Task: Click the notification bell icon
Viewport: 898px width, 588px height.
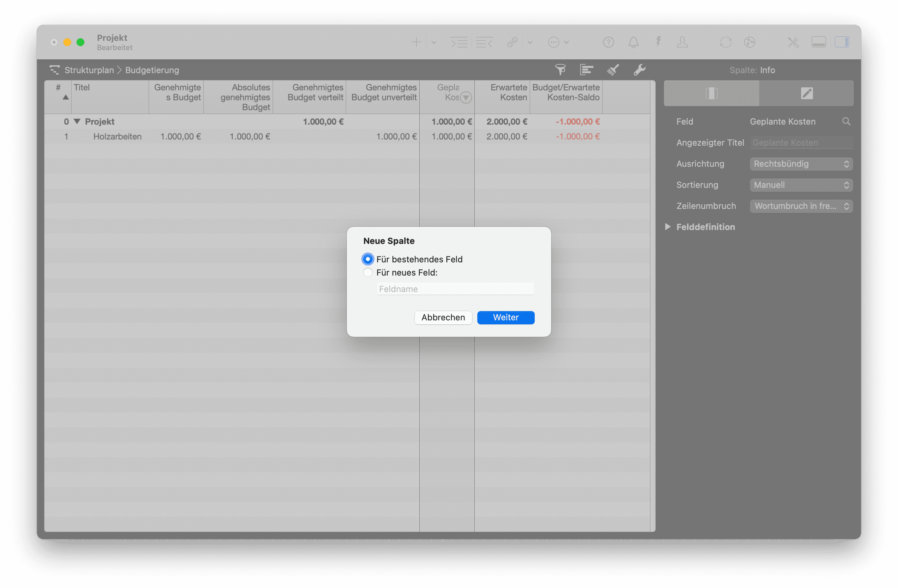Action: click(633, 42)
